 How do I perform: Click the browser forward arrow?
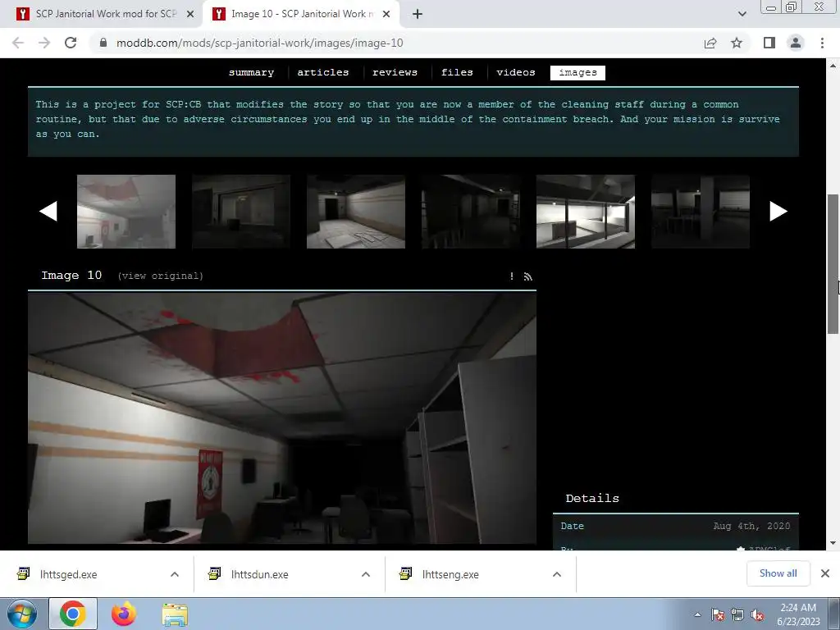[x=44, y=43]
